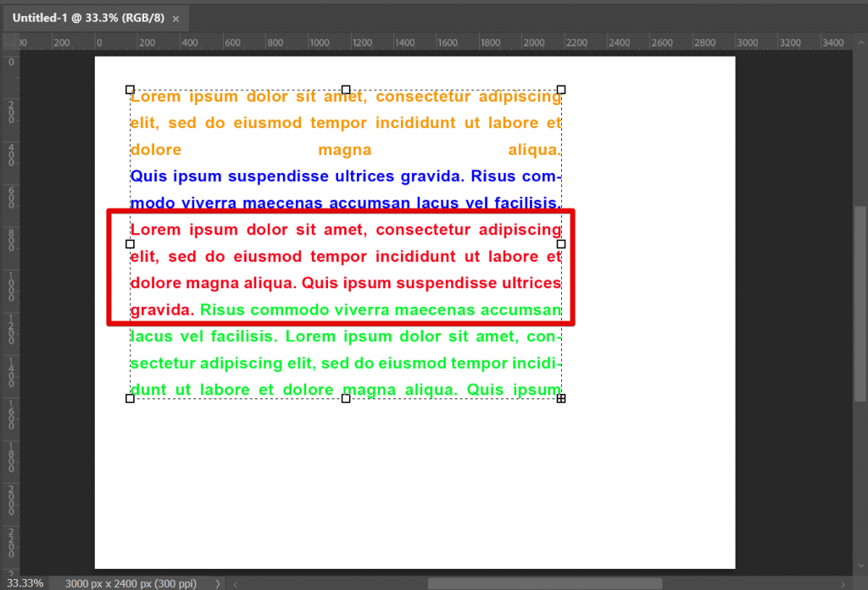Open the status bar options chevron
The height and width of the screenshot is (590, 868).
click(217, 583)
